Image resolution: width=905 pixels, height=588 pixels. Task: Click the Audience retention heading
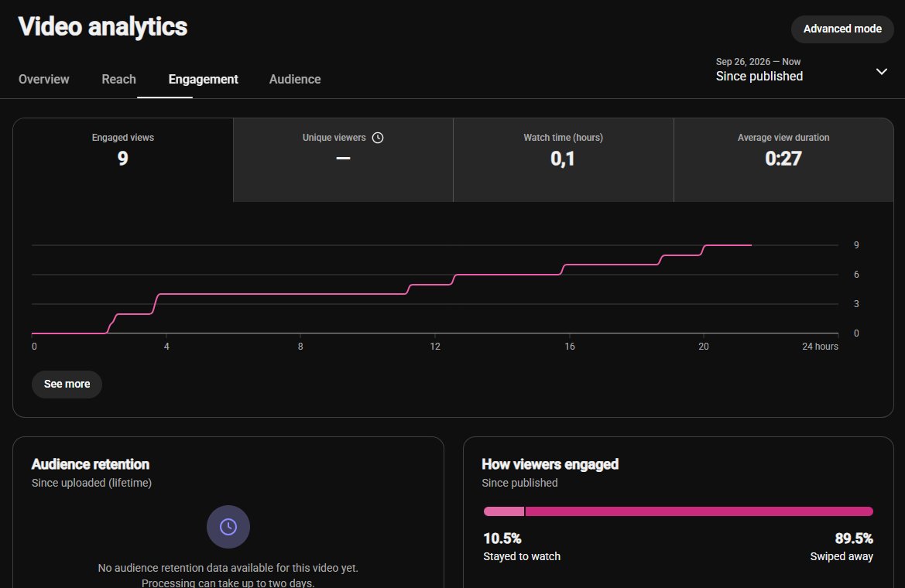pos(91,464)
